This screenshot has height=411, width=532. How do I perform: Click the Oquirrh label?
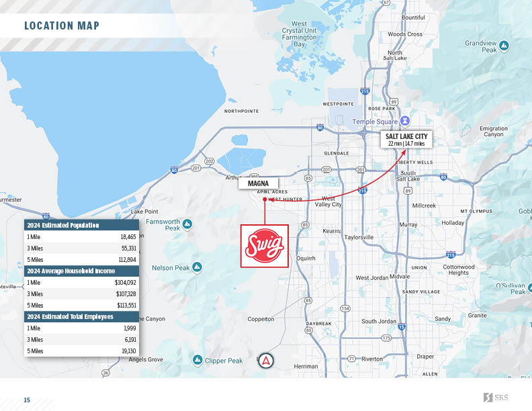pyautogui.click(x=306, y=259)
